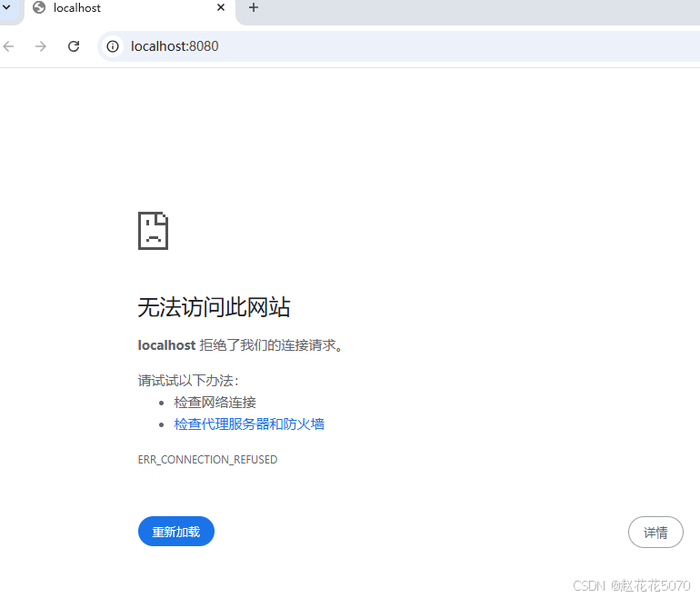Open a new tab with the plus button

point(254,7)
